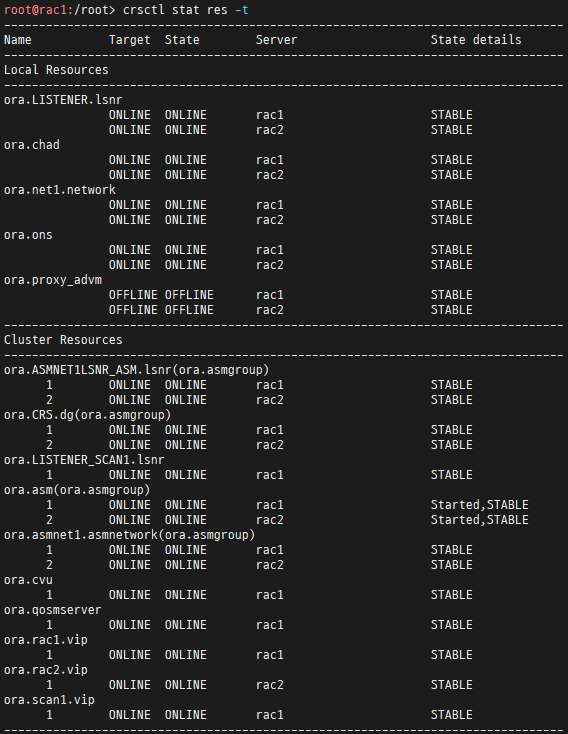Select the ora.LISTENER_SCAN1.lsnr resource name

pyautogui.click(x=84, y=460)
